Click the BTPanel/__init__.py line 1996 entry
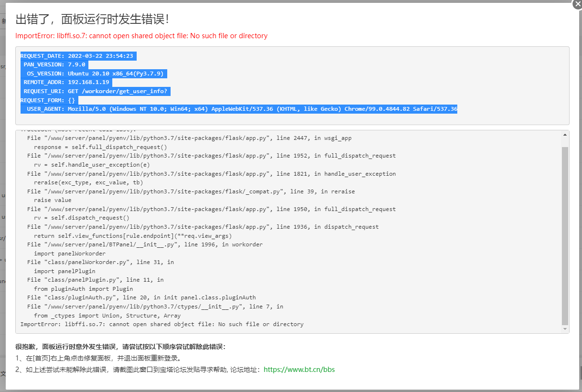 point(145,244)
